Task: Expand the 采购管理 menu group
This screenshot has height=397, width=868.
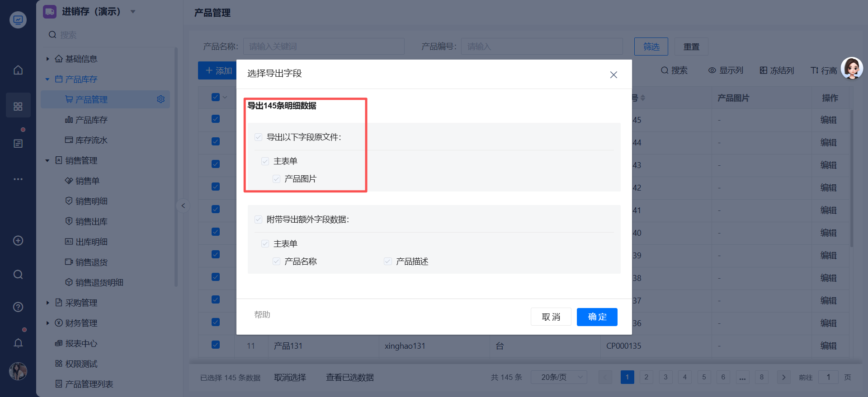Action: [x=47, y=303]
